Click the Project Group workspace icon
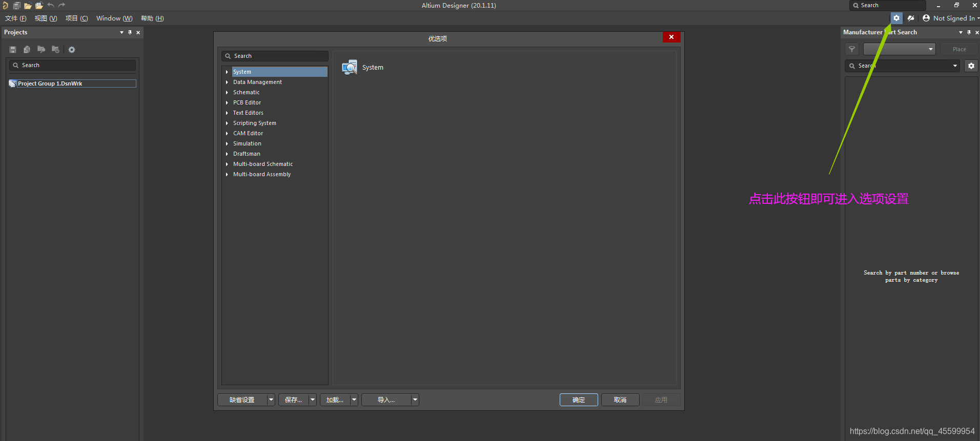This screenshot has height=441, width=980. pyautogui.click(x=13, y=83)
